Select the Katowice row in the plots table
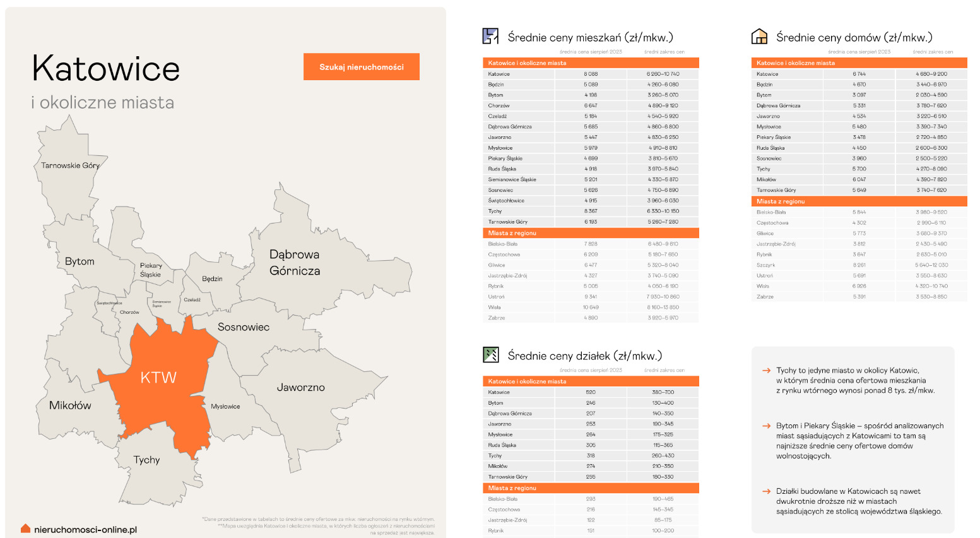Viewport: 980px width, 538px height. (591, 392)
